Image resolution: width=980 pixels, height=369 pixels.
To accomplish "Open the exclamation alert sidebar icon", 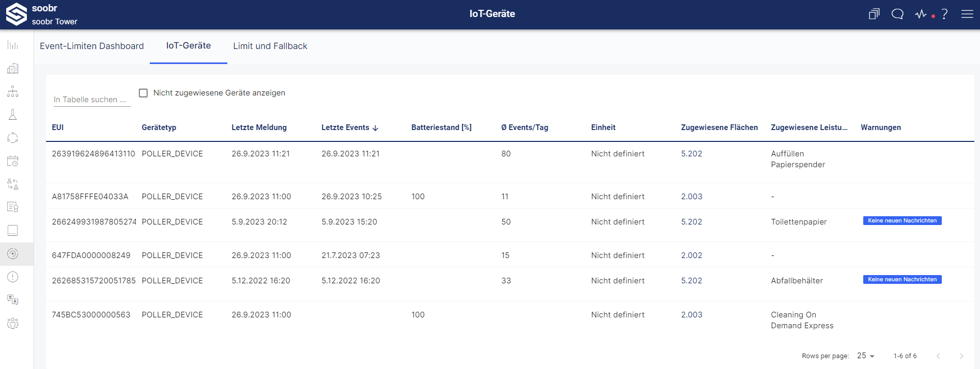I will (x=13, y=277).
